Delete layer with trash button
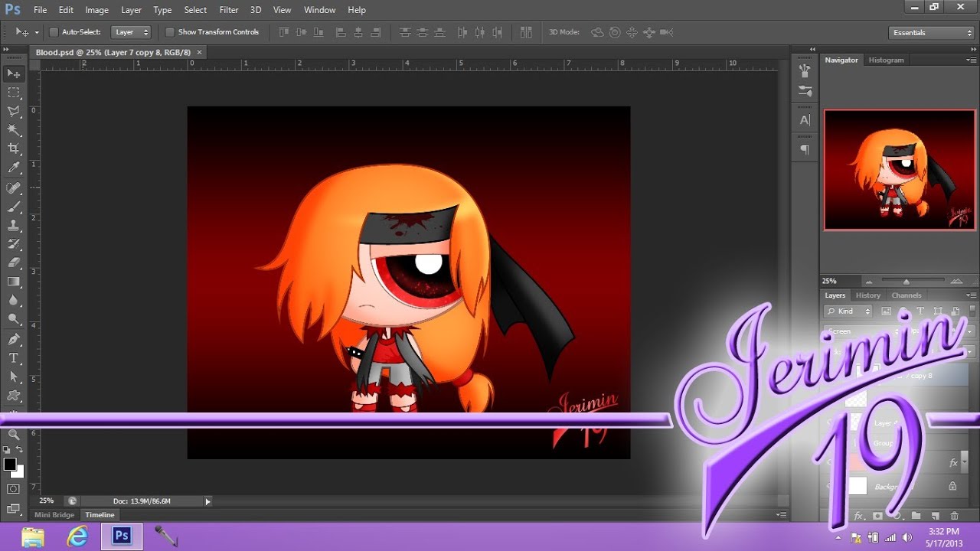This screenshot has height=551, width=980. pos(954,516)
